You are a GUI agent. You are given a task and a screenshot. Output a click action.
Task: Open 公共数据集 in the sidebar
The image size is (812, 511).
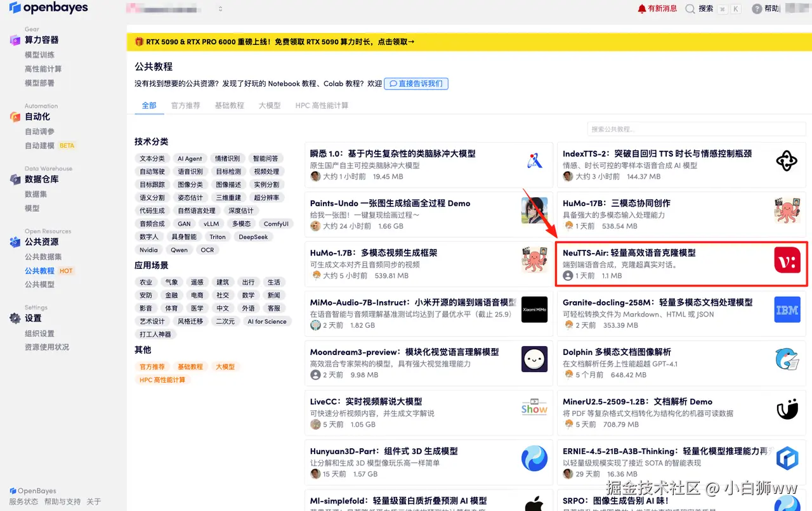pos(43,257)
